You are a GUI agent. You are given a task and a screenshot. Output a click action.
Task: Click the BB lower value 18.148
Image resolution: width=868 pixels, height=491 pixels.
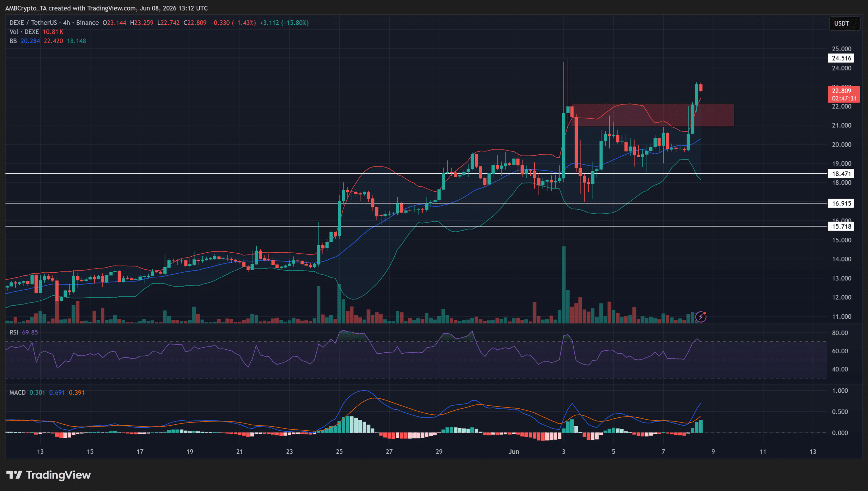click(x=76, y=41)
